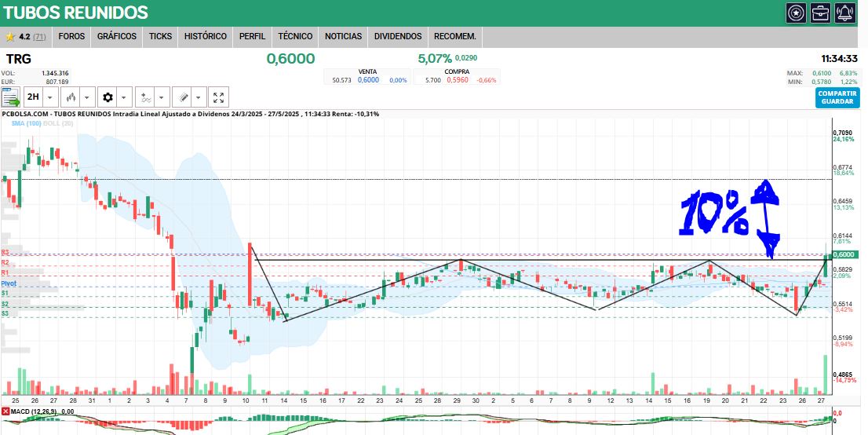This screenshot has height=435, width=868.
Task: Open the watchlist star icon in header
Action: click(x=796, y=13)
